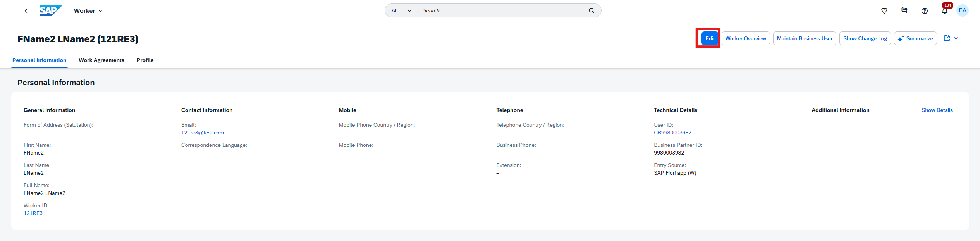The height and width of the screenshot is (241, 980).
Task: Open the All search scope dropdown
Action: [401, 10]
